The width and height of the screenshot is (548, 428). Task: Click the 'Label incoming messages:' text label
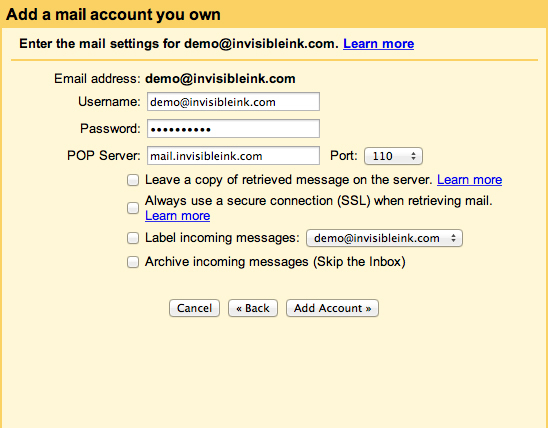[222, 238]
